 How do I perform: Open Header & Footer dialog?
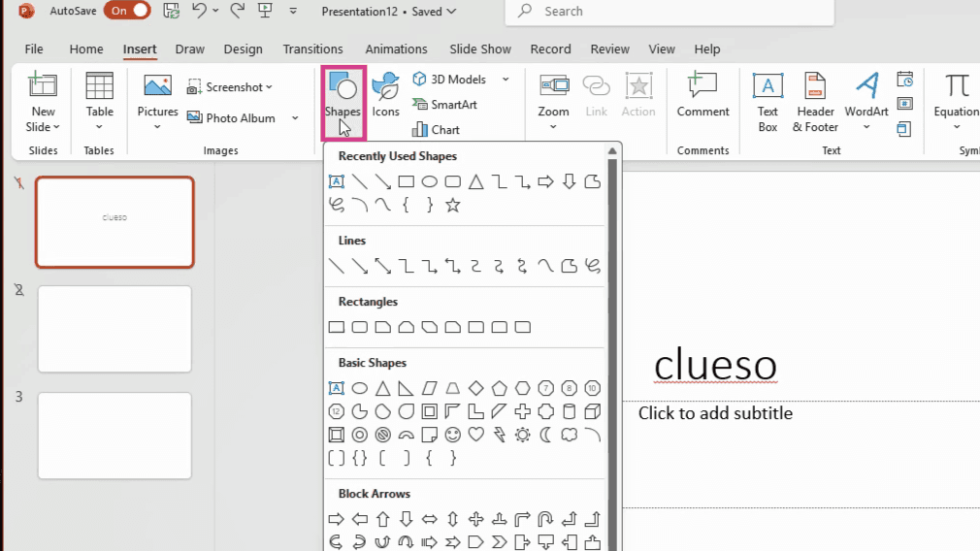tap(815, 102)
